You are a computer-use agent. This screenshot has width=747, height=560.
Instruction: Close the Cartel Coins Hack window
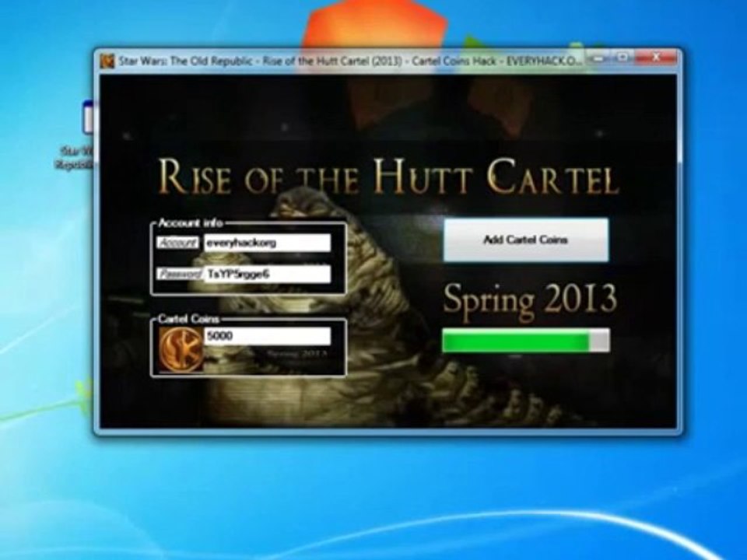657,58
